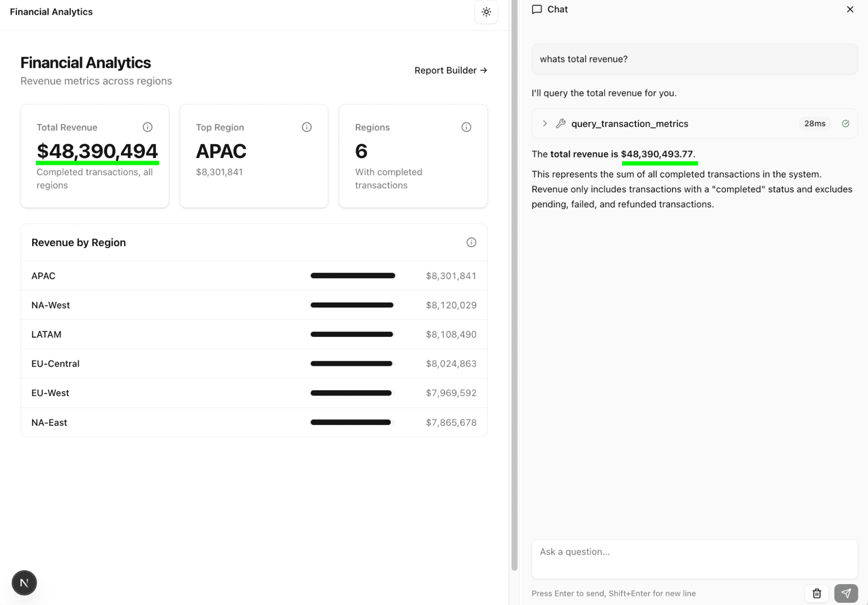
Task: Select the NA-West region row
Action: pos(254,305)
